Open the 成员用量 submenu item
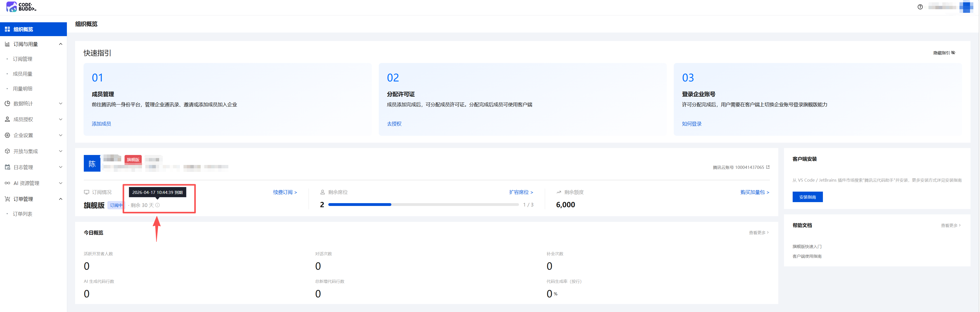The image size is (980, 312). point(23,74)
